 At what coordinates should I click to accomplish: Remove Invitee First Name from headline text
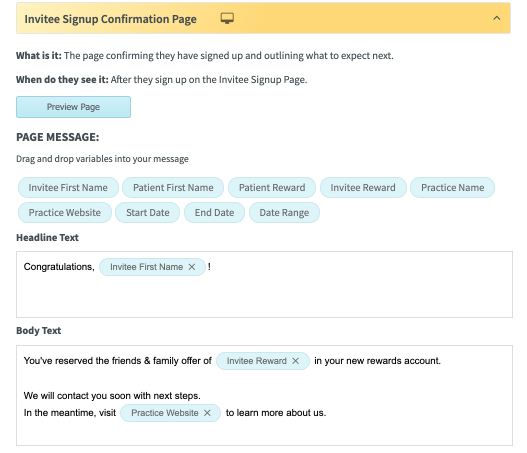(192, 267)
